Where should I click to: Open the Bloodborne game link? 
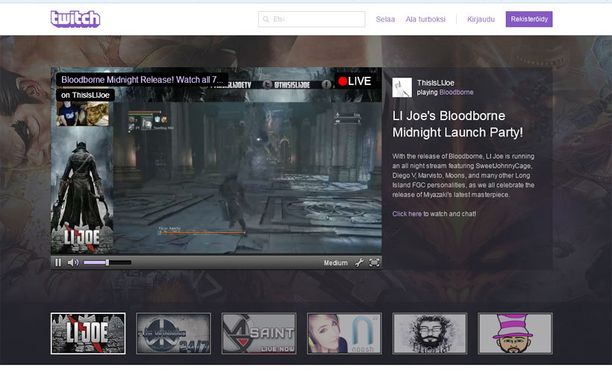[456, 92]
